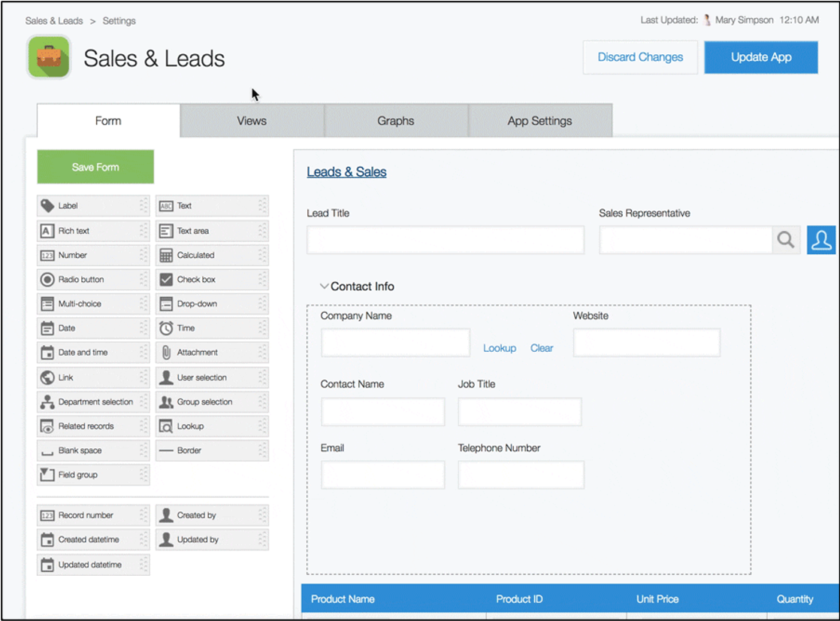Switch to the Views tab
Image resolution: width=840 pixels, height=621 pixels.
coord(252,121)
